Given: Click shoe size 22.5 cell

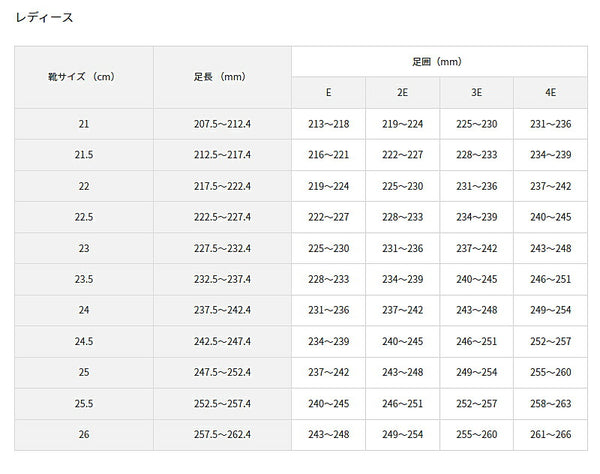Looking at the screenshot, I should [x=83, y=217].
